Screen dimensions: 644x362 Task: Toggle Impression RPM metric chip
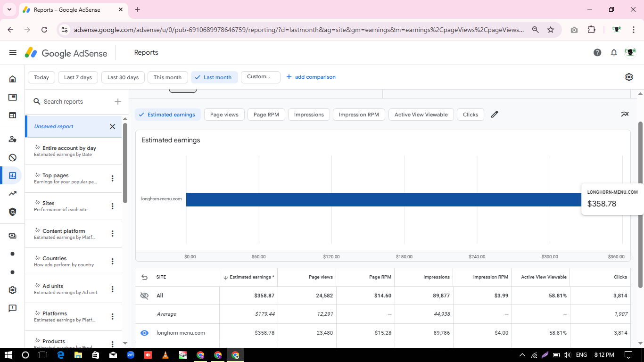pos(359,115)
